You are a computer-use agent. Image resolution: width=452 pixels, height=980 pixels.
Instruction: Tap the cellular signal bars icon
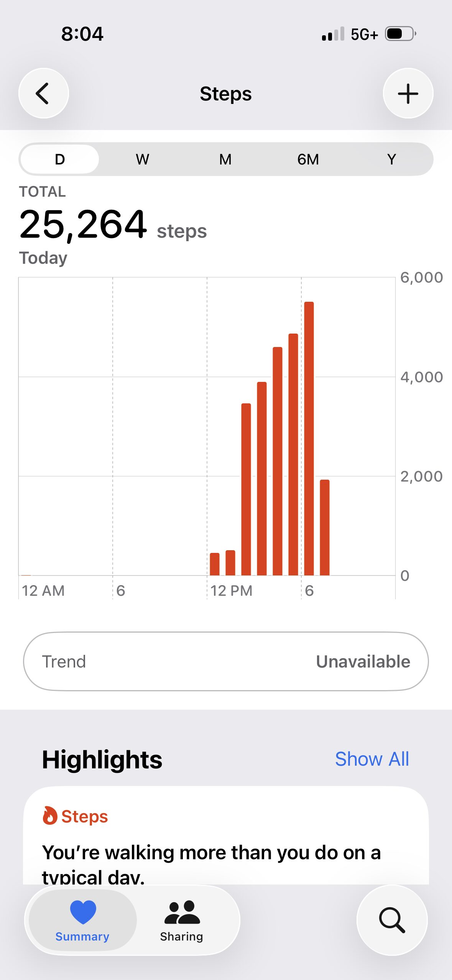pyautogui.click(x=333, y=34)
